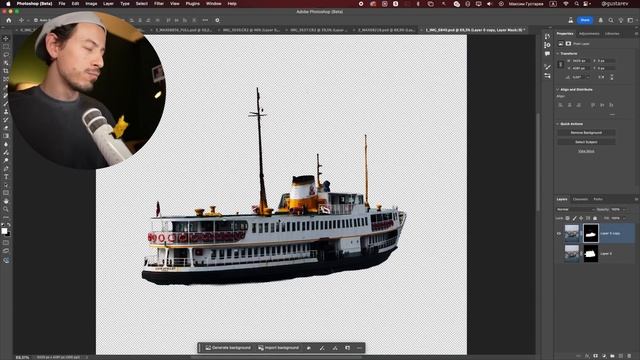Collapse the Quick Actions section
Image resolution: width=640 pixels, height=360 pixels.
(x=558, y=124)
